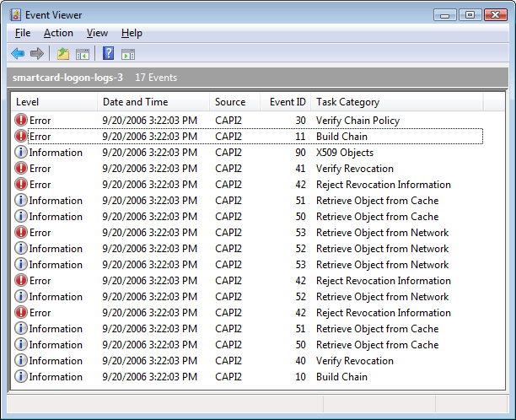The image size is (516, 420).
Task: Open the Action menu
Action: 58,33
